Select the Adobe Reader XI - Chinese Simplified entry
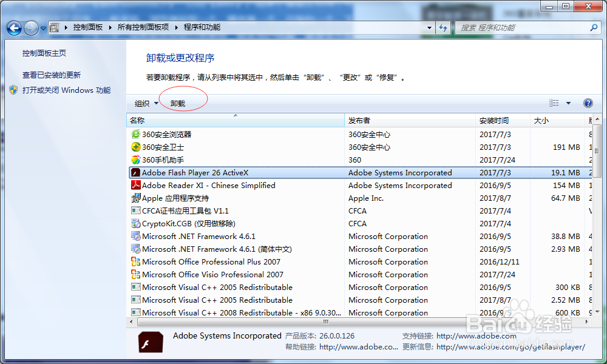 coord(209,185)
